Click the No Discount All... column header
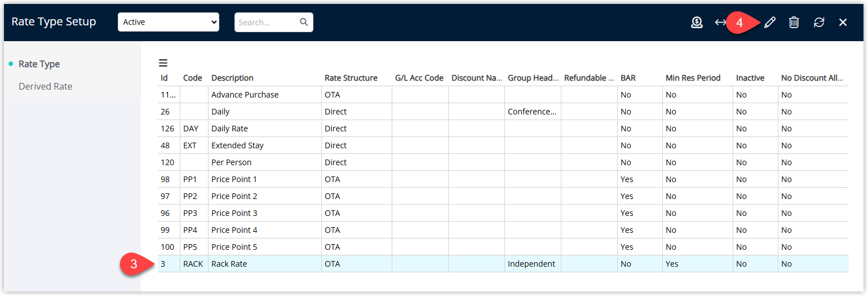The height and width of the screenshot is (296, 868). coord(812,78)
